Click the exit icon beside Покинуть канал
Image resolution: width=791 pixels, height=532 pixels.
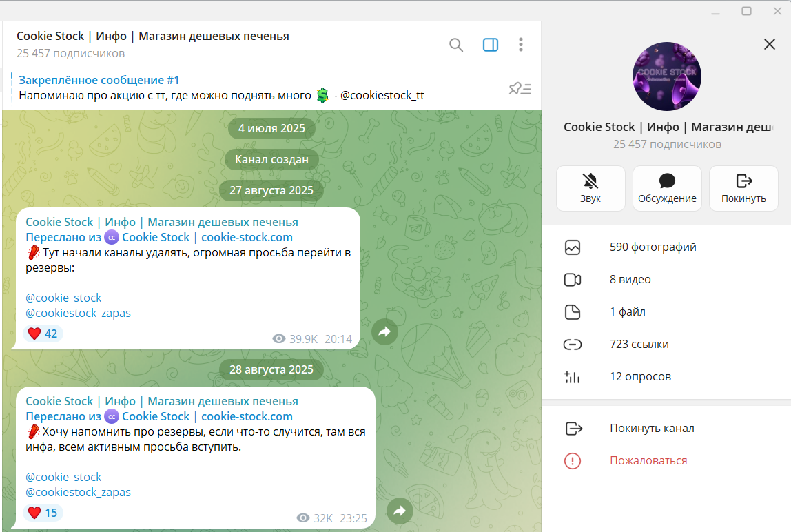click(573, 429)
